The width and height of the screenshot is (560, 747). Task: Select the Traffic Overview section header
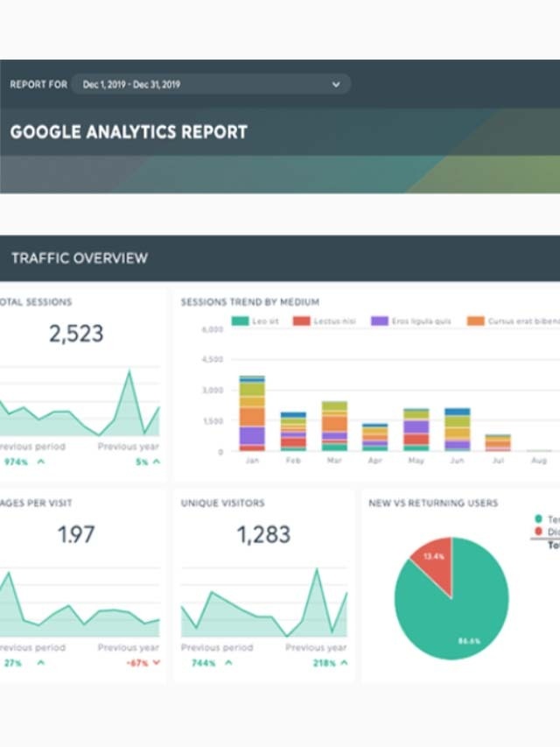point(80,258)
